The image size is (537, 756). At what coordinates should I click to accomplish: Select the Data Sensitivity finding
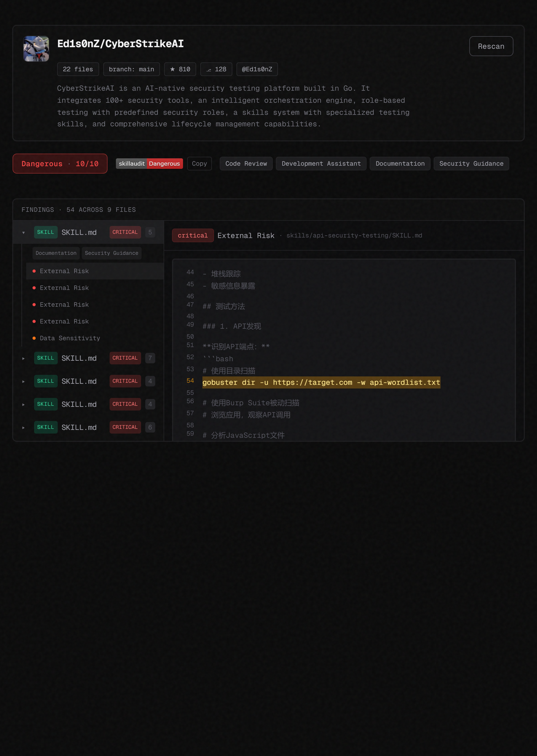[70, 338]
